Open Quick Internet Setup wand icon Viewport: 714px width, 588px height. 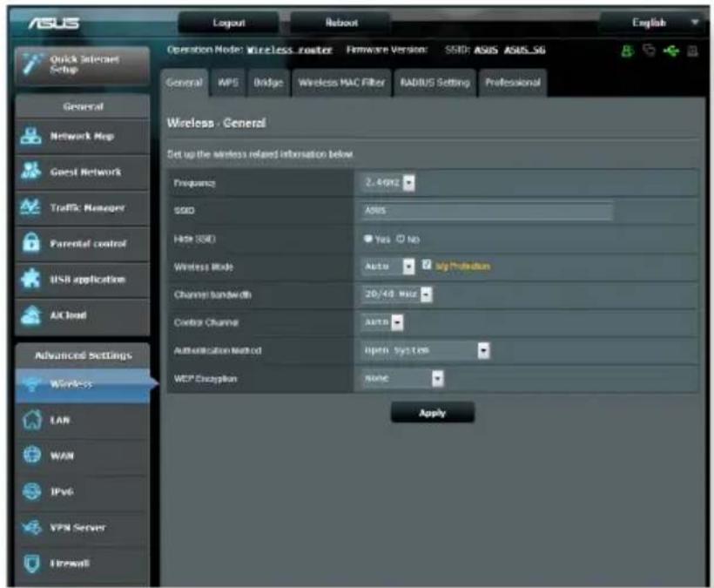[31, 64]
